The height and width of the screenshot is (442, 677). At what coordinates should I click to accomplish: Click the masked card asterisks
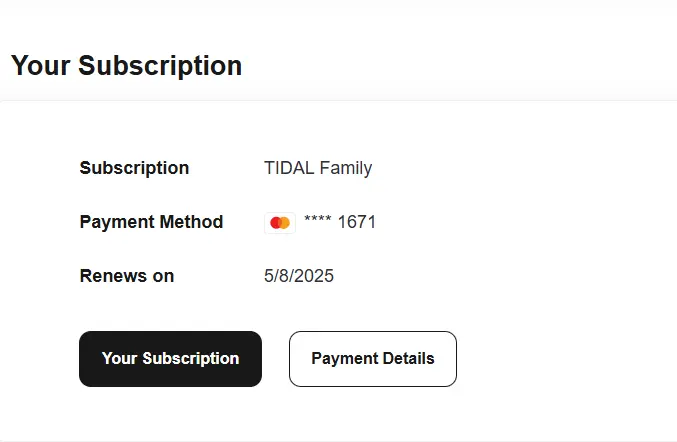click(x=318, y=219)
